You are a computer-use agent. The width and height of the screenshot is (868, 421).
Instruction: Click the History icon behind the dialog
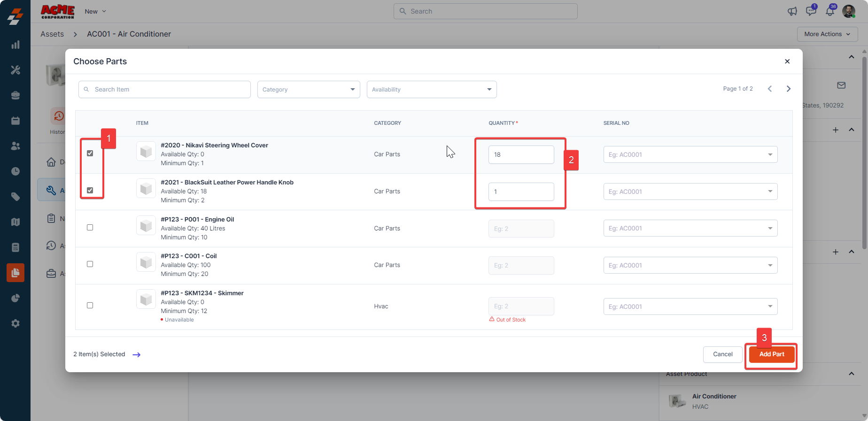tap(59, 116)
